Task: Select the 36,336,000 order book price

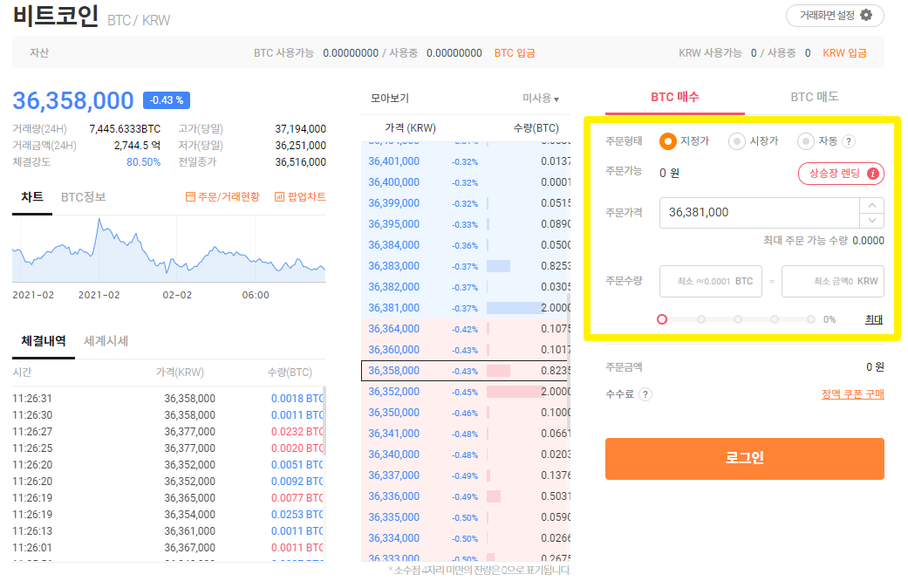Action: [393, 496]
